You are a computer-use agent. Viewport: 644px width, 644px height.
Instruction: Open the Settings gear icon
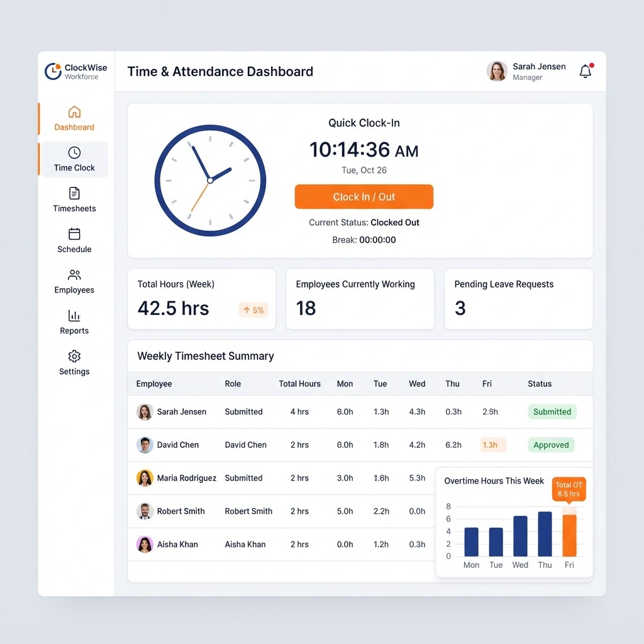74,356
